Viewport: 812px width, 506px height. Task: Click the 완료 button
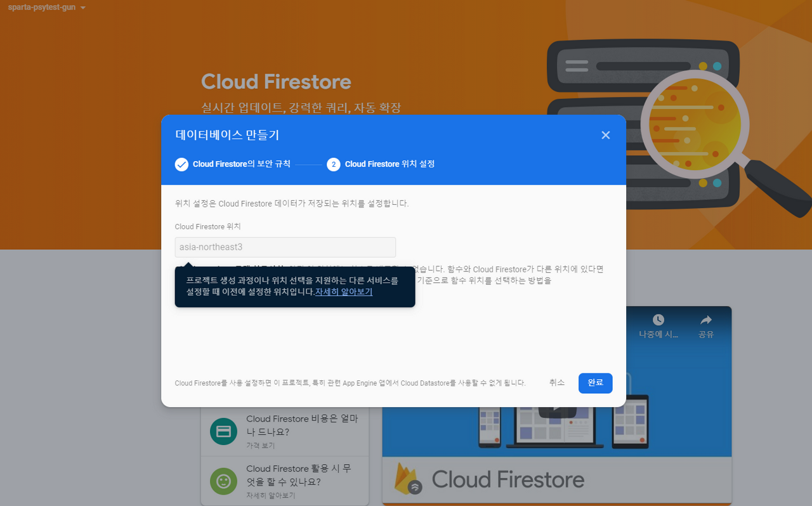(x=595, y=383)
